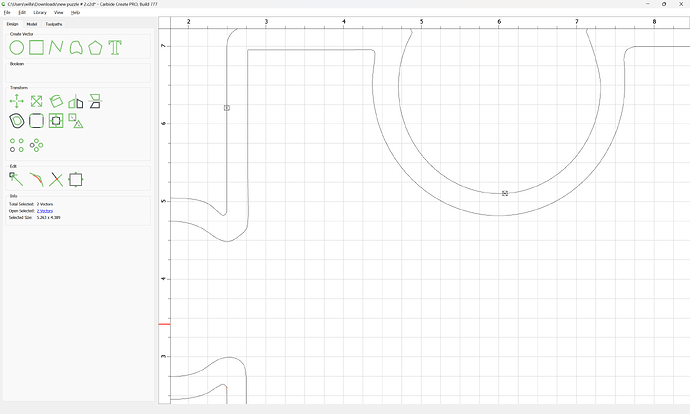
Task: Open the Linear Array tool
Action: pos(17,145)
